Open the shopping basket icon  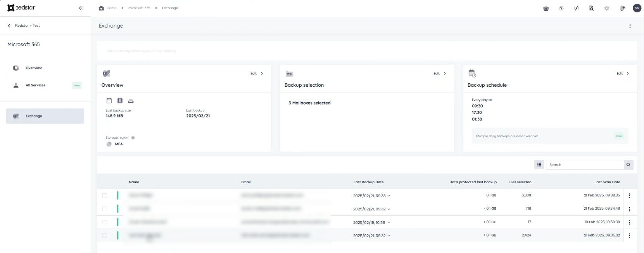coord(546,8)
